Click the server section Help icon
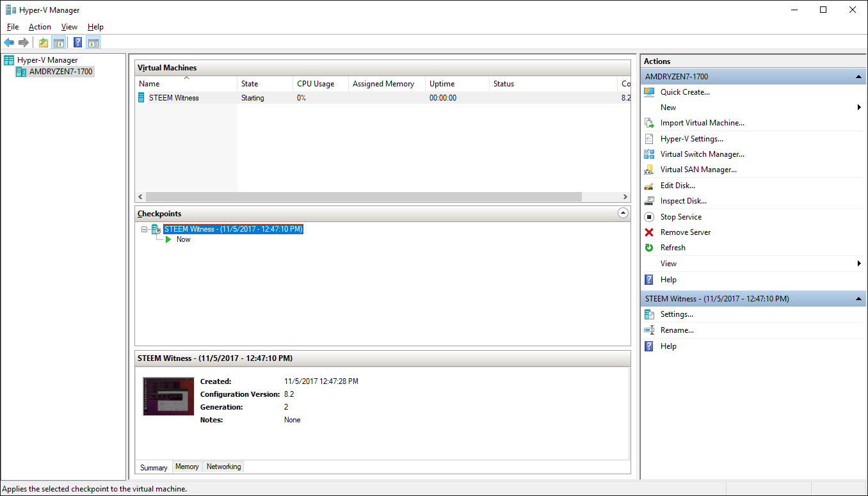 (x=649, y=280)
